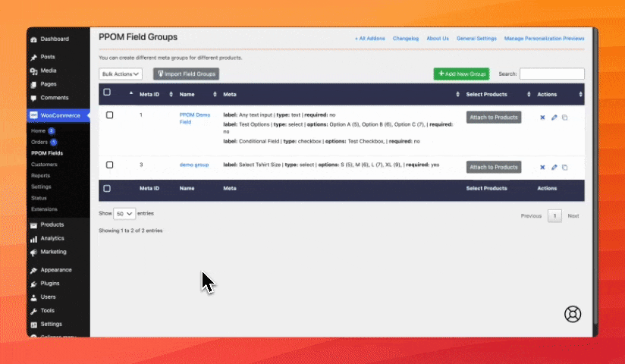This screenshot has width=625, height=364.
Task: Edit demo group with pencil icon
Action: (554, 168)
